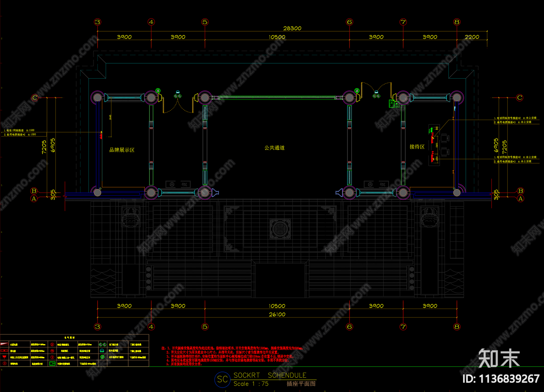
Task: Select the green sockets on the reception desk
Action: click(431, 130)
